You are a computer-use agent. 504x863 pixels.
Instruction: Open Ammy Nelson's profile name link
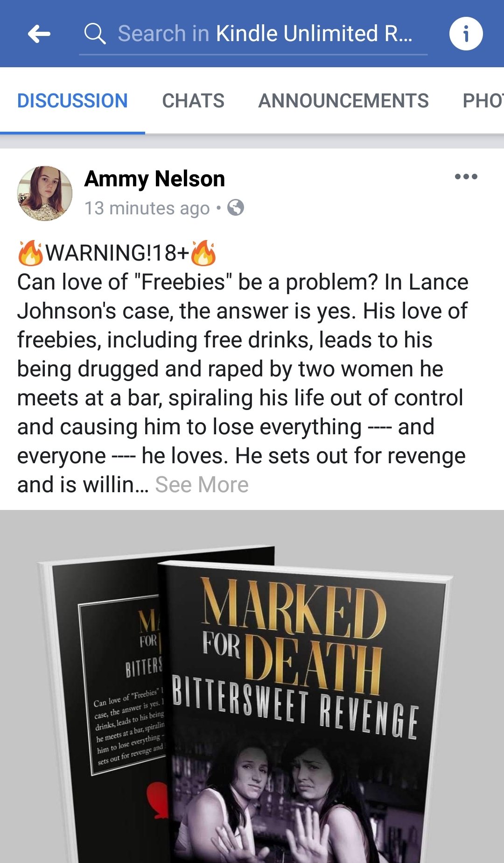point(154,179)
